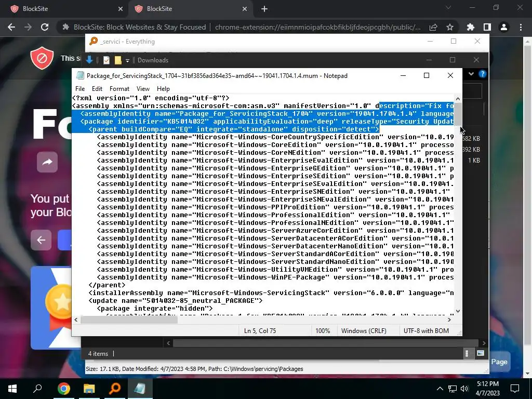The width and height of the screenshot is (532, 399).
Task: Click the 'Windows (CRLF)' status entry
Action: tap(364, 331)
